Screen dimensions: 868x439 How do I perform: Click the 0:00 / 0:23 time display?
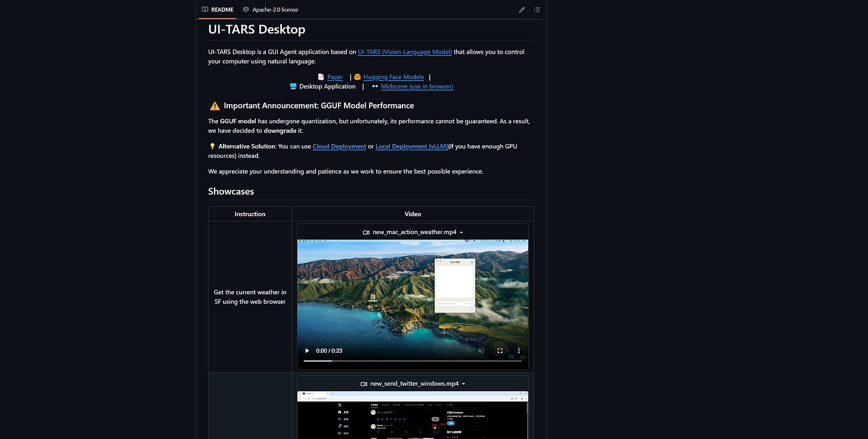[329, 351]
